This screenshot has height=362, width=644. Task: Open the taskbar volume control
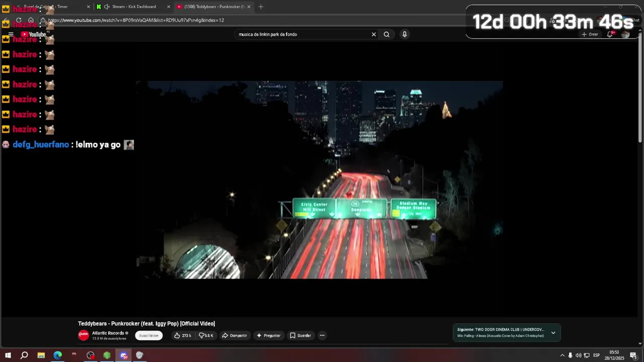(x=578, y=355)
